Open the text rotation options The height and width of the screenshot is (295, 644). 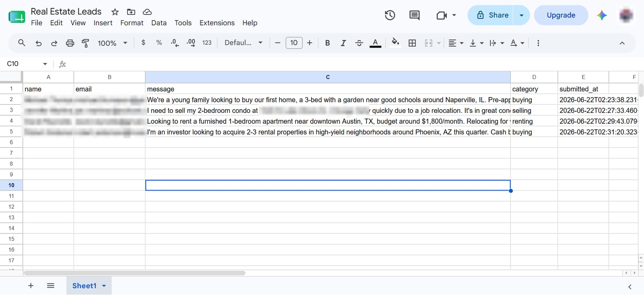click(x=517, y=43)
